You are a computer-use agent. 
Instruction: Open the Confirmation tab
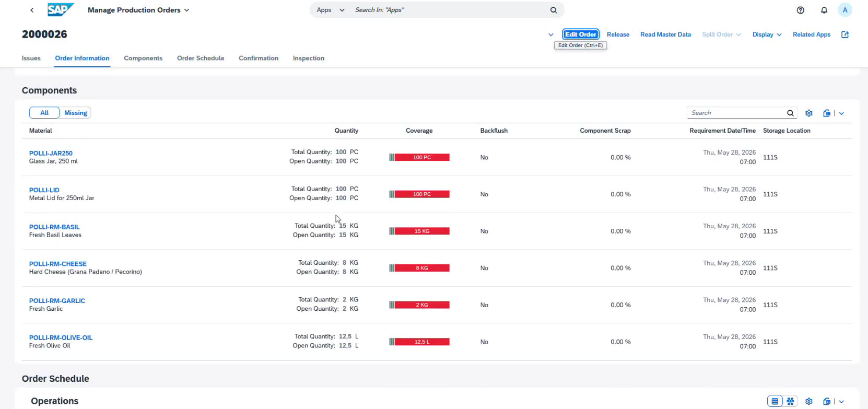[259, 58]
